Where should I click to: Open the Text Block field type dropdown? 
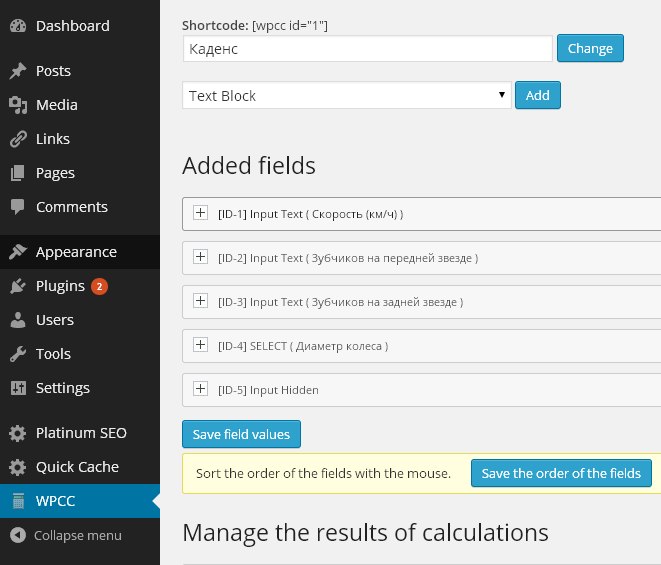(347, 96)
